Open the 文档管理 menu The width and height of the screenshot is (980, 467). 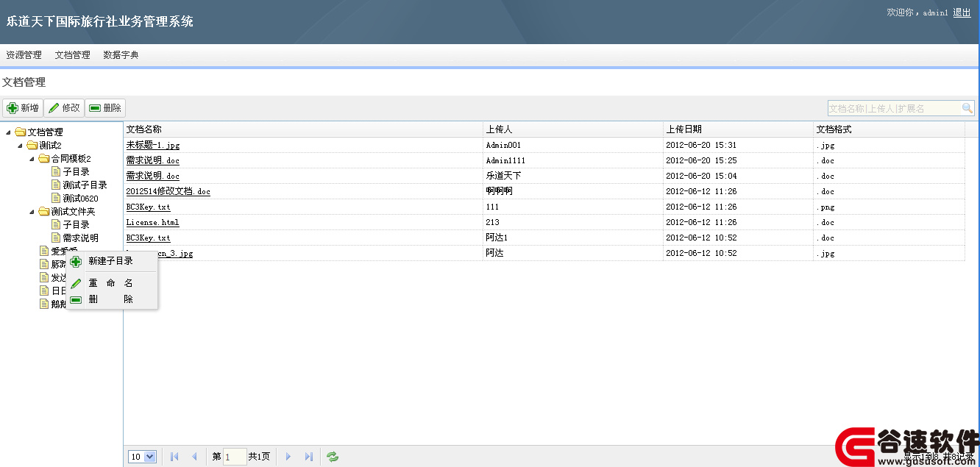(x=72, y=55)
